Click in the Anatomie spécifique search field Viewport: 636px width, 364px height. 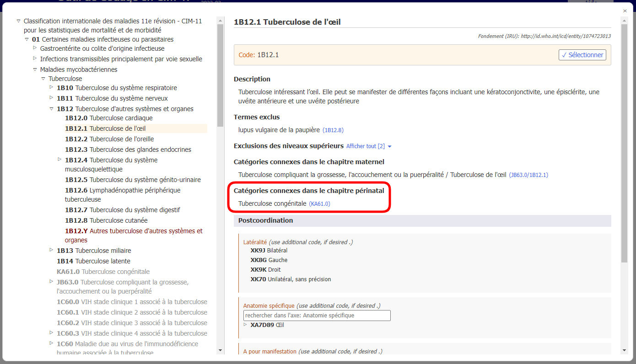pyautogui.click(x=317, y=316)
